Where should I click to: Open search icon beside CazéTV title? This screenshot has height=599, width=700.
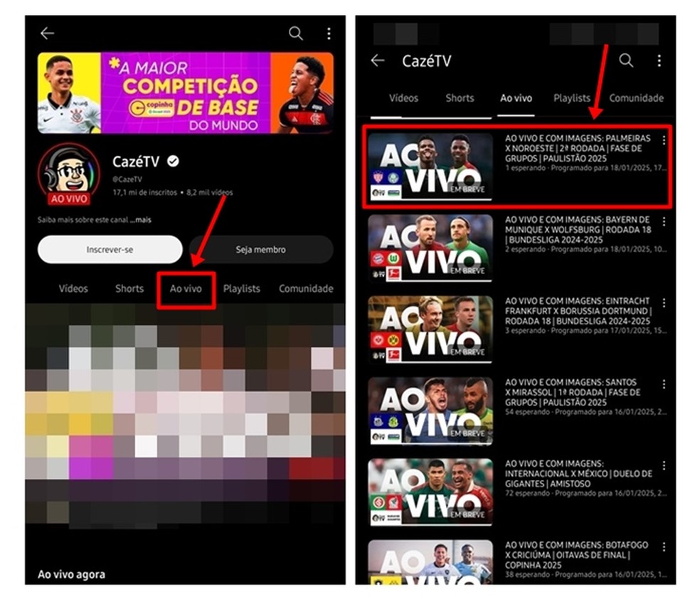[626, 60]
